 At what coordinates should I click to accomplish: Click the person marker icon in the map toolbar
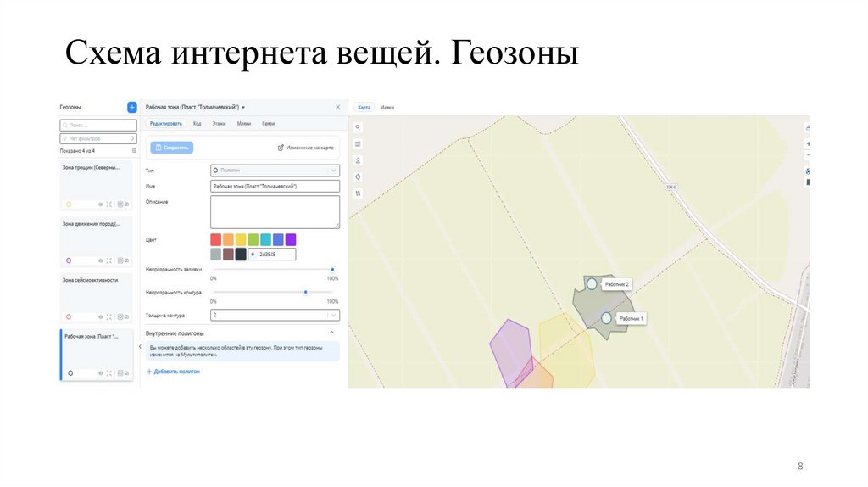pyautogui.click(x=359, y=160)
